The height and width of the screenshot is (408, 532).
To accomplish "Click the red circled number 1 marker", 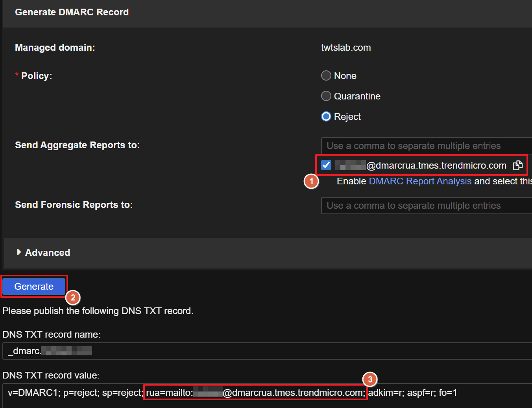I will [311, 181].
